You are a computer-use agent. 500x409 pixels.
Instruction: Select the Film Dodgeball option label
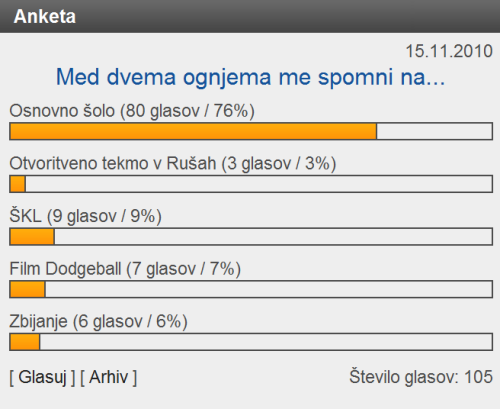125,269
